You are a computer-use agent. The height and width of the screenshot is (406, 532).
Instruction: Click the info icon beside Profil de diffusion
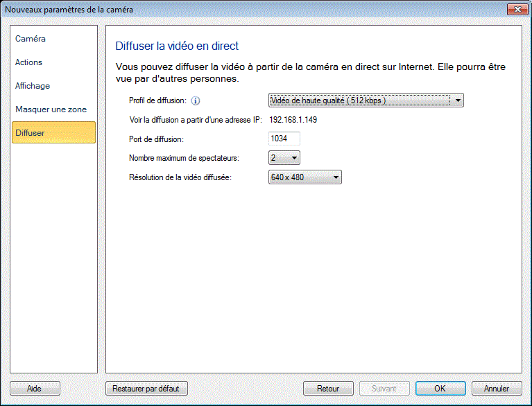click(196, 101)
